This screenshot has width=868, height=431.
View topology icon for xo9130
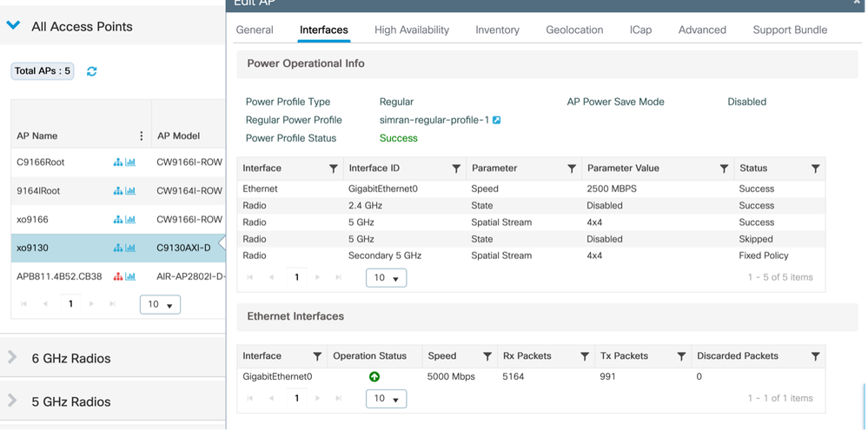coord(117,248)
